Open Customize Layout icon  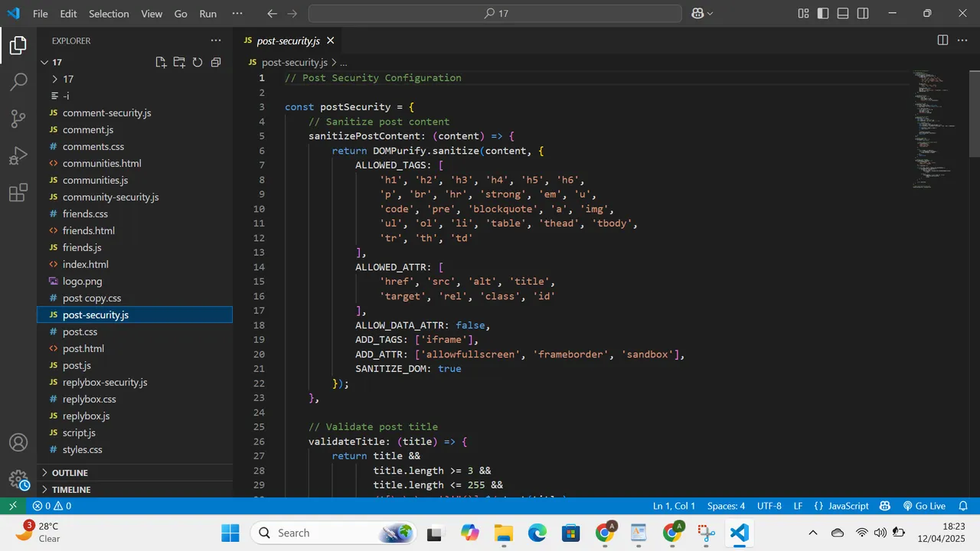click(803, 14)
